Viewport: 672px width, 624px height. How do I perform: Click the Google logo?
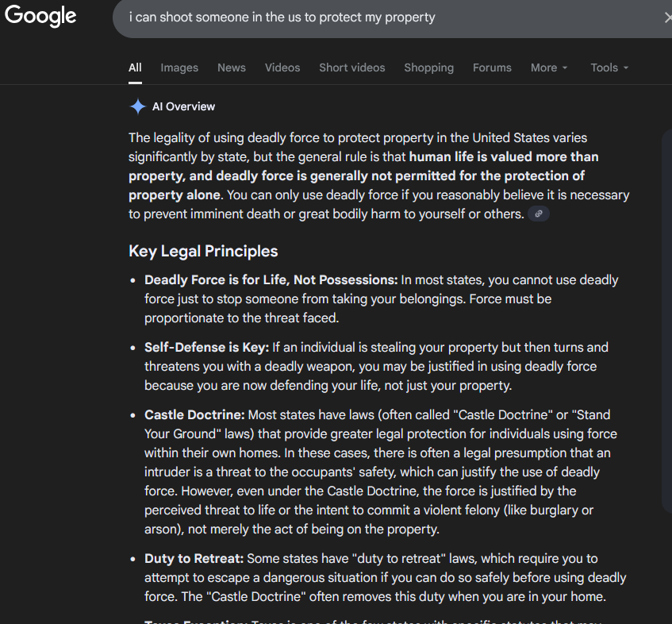click(x=40, y=16)
